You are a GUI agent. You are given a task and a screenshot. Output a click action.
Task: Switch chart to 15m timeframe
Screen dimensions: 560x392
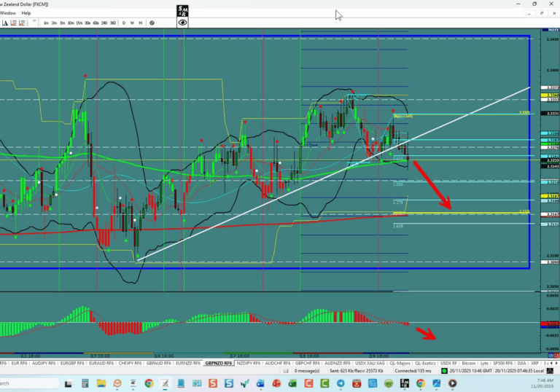coord(79,23)
